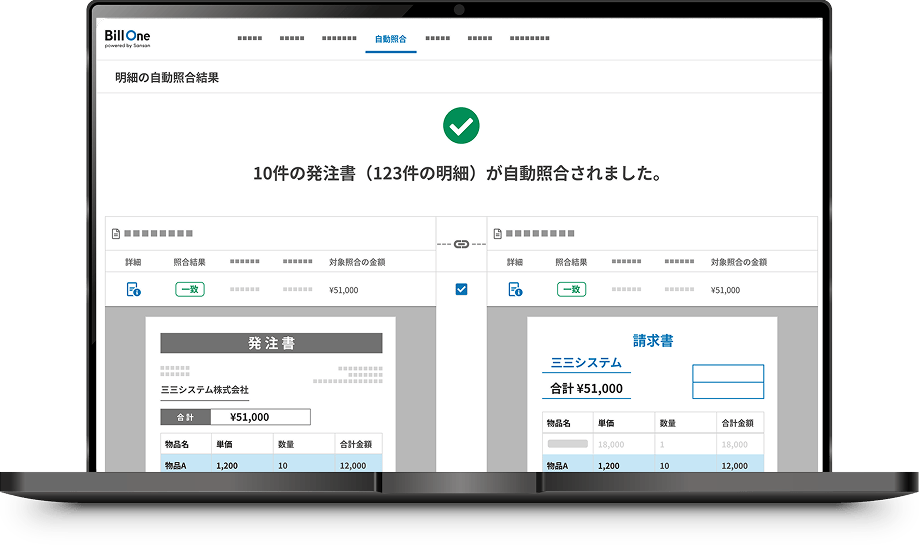Select right panel 対象照合の金額 column header

pyautogui.click(x=739, y=262)
